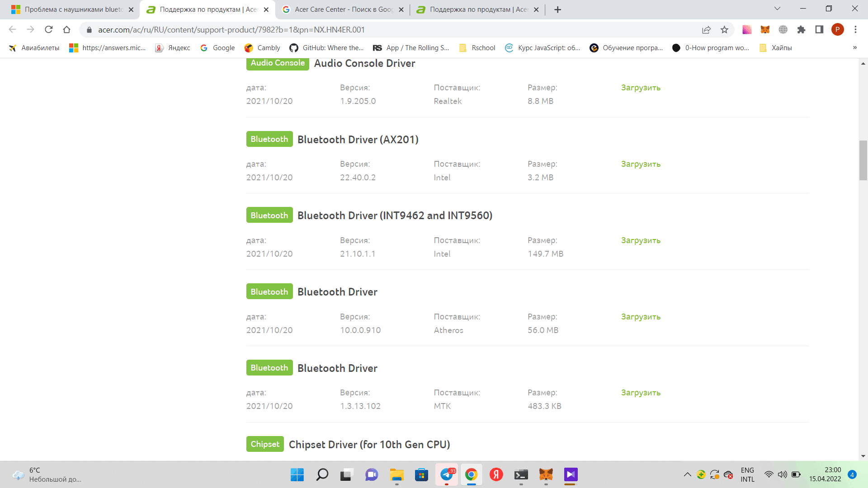Toggle the browser tab list dropdown arrow

point(777,9)
